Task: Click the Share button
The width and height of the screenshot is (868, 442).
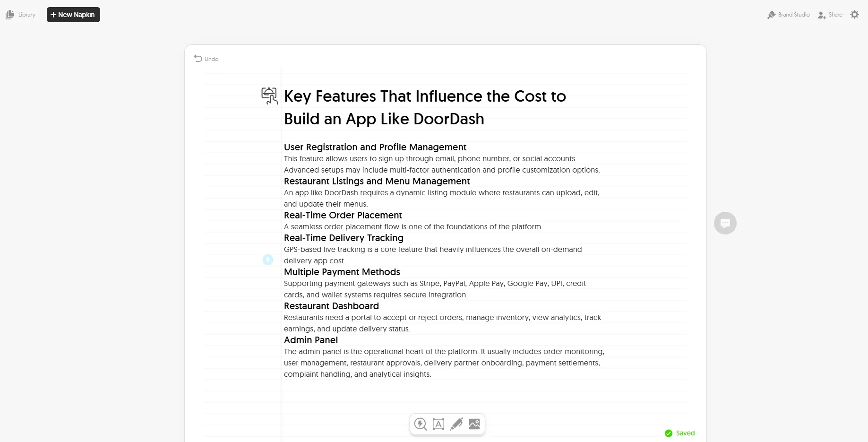Action: tap(830, 15)
